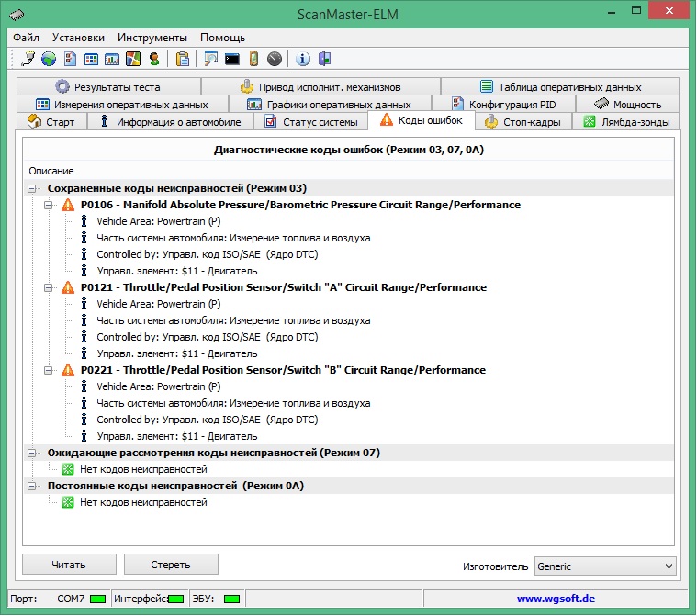Open the Файл menu
The width and height of the screenshot is (697, 616).
[27, 38]
